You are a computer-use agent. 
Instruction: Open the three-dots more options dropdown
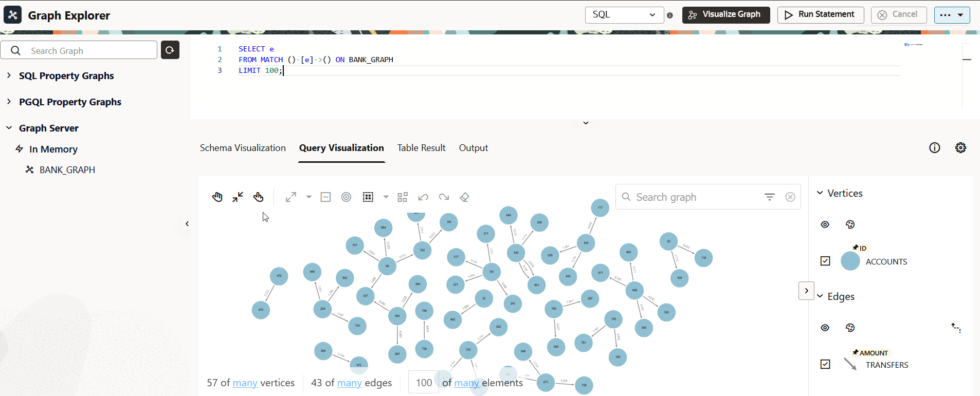[952, 15]
